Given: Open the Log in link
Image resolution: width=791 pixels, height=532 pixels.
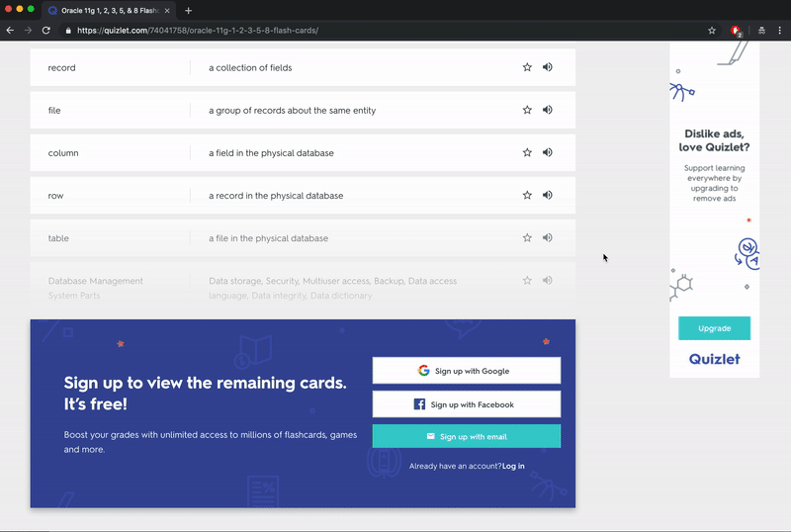Looking at the screenshot, I should tap(513, 466).
